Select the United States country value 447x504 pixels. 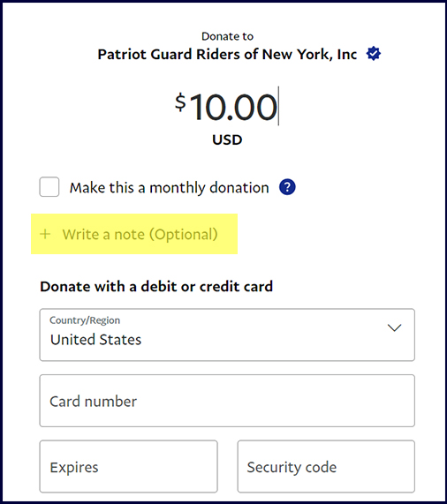pyautogui.click(x=95, y=340)
